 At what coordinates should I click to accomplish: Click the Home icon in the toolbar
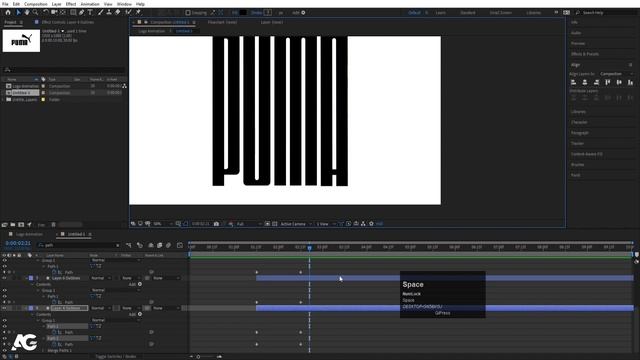[8, 13]
